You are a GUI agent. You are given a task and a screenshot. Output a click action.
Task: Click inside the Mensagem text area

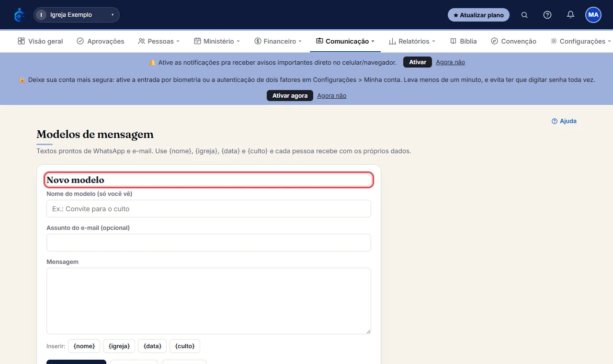[209, 301]
